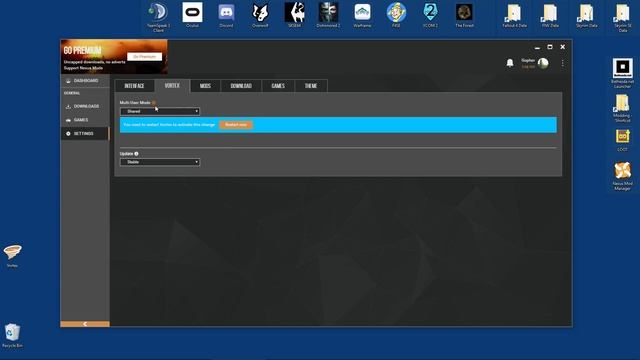Select the Vortex settings tab

click(172, 85)
